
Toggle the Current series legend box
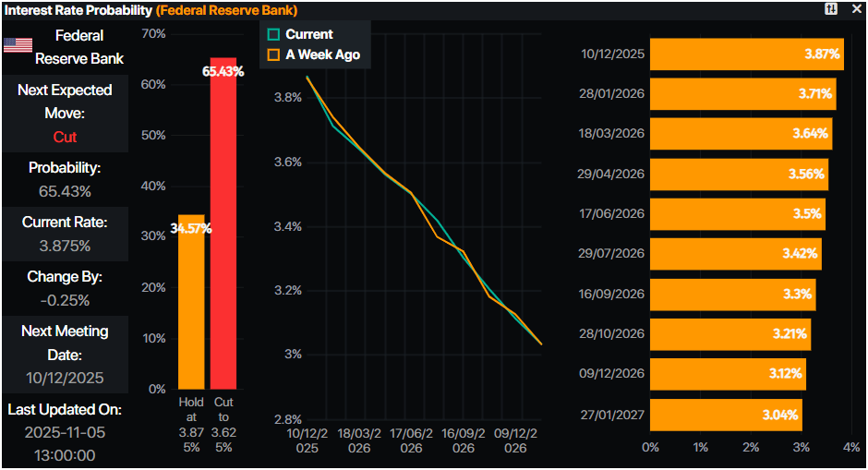[273, 34]
